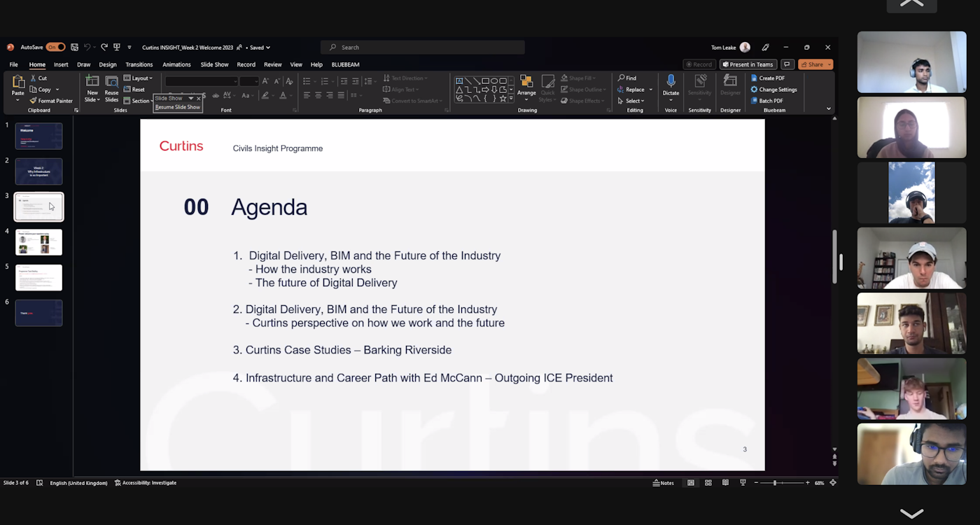The height and width of the screenshot is (525, 980).
Task: Click the Clear All Formatting icon
Action: pos(288,81)
